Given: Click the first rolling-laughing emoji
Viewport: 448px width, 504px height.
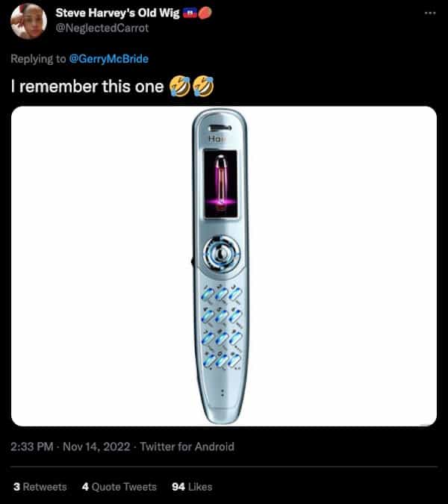Looking at the screenshot, I should point(179,86).
